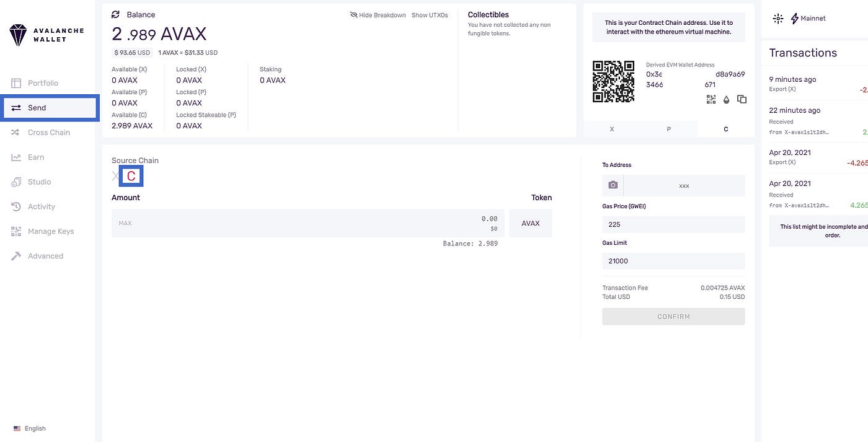Open the AVAX token selector
The width and height of the screenshot is (868, 442).
point(531,223)
